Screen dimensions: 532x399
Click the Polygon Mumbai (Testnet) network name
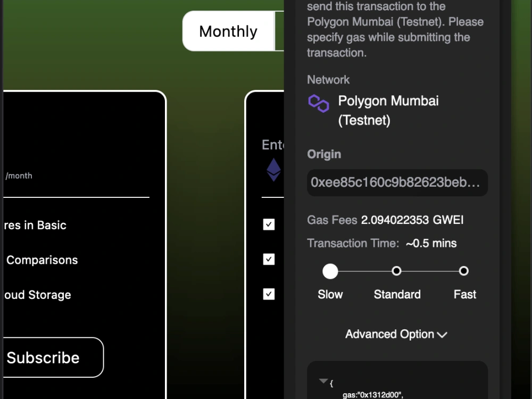pos(388,110)
